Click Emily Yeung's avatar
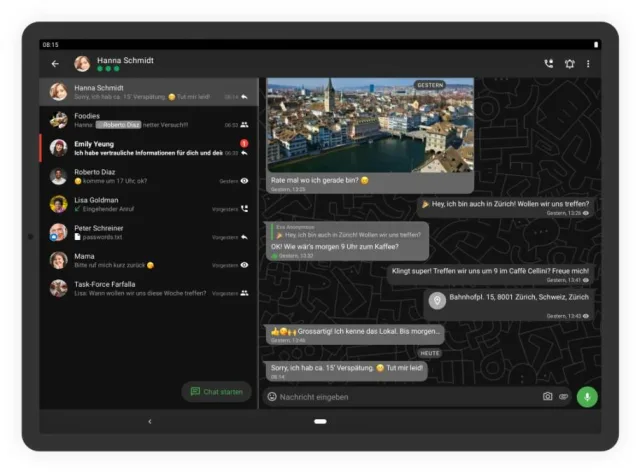 pos(58,148)
